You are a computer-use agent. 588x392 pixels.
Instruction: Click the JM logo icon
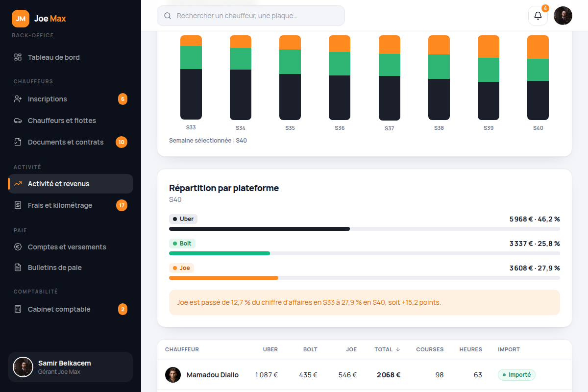[x=21, y=19]
